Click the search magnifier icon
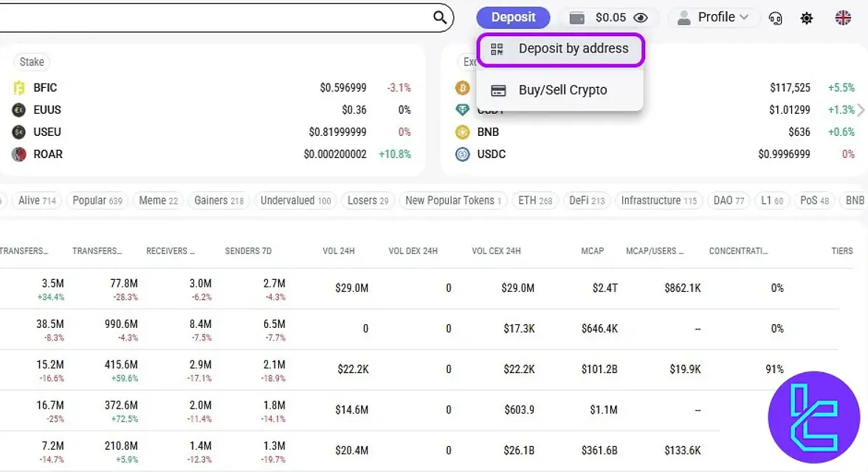 440,18
